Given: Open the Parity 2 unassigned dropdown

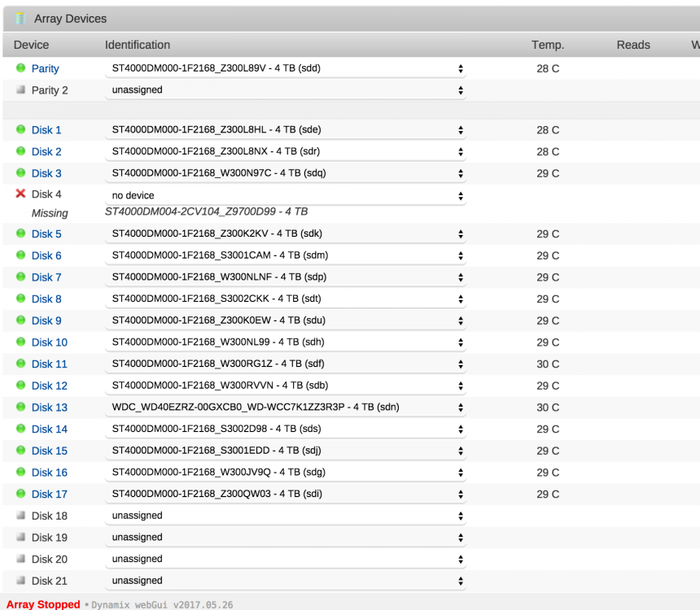Looking at the screenshot, I should click(x=286, y=90).
